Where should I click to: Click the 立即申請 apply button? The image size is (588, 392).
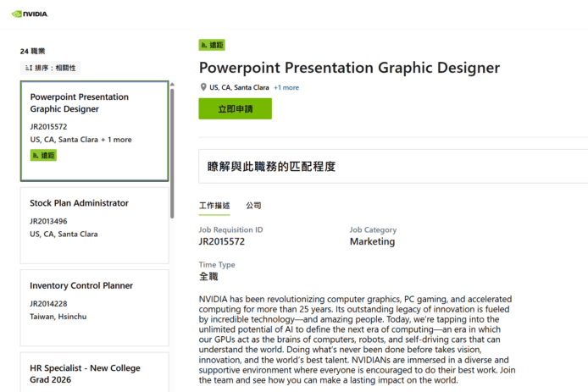pyautogui.click(x=236, y=108)
